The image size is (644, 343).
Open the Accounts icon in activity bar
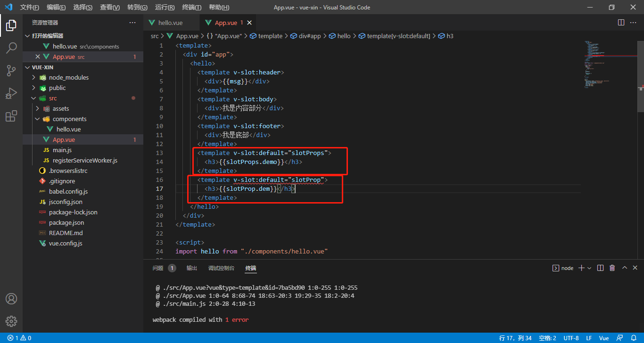tap(11, 299)
